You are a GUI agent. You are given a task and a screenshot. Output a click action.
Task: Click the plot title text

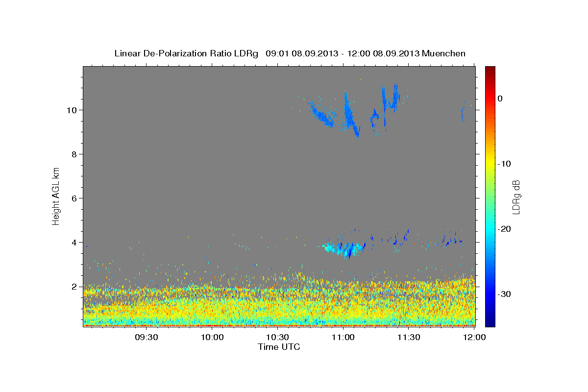[290, 53]
